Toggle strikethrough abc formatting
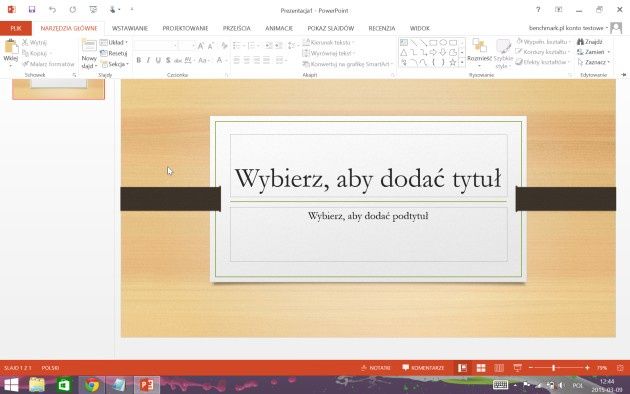 [x=178, y=60]
